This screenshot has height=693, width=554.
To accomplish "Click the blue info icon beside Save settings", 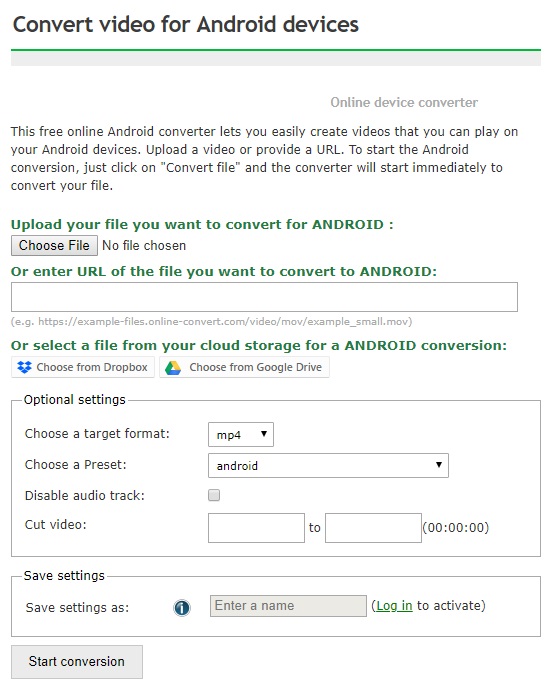I will [x=182, y=608].
